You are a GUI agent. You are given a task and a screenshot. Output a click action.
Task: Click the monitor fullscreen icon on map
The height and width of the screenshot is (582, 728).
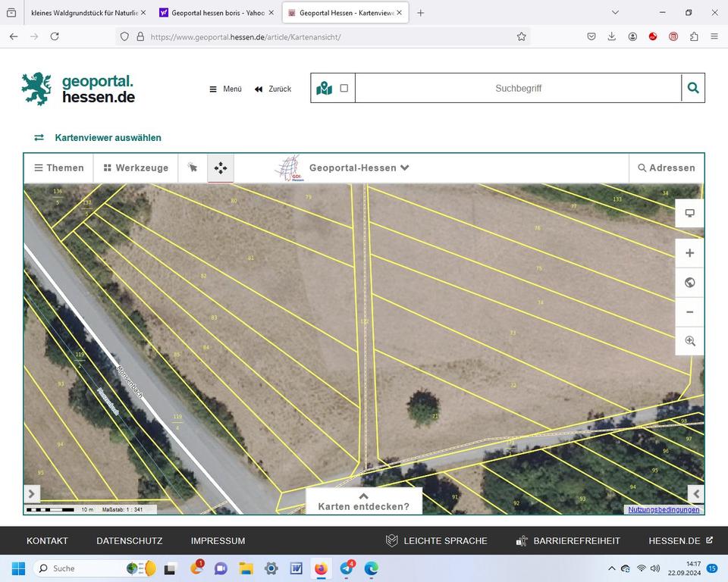point(689,213)
